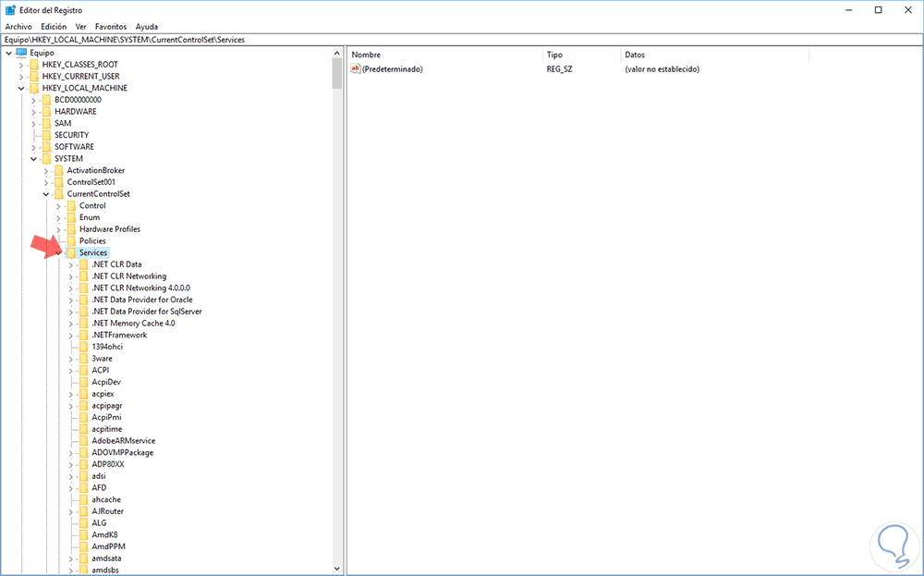Click the '(valor no establecido)' data cell
The image size is (924, 576).
click(x=663, y=69)
